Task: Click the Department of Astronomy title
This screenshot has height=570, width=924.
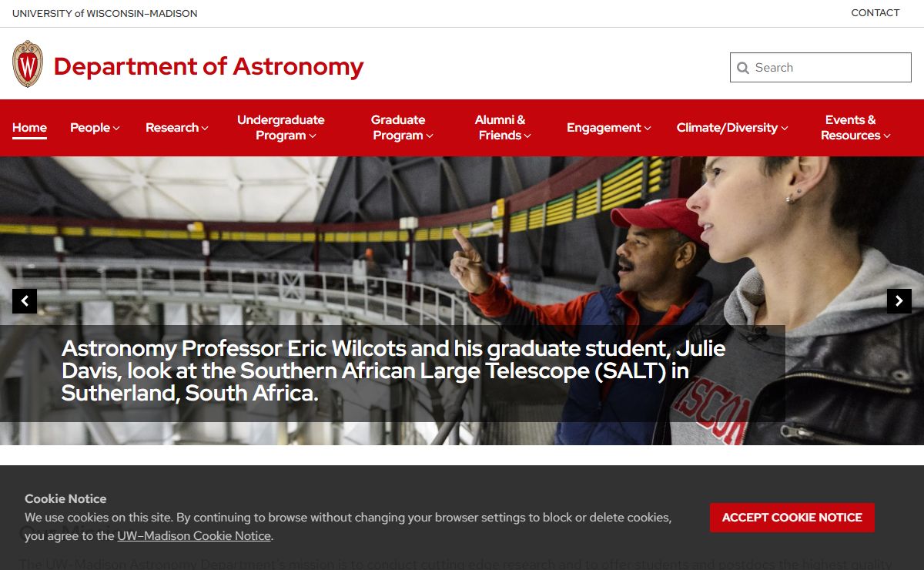Action: point(209,67)
